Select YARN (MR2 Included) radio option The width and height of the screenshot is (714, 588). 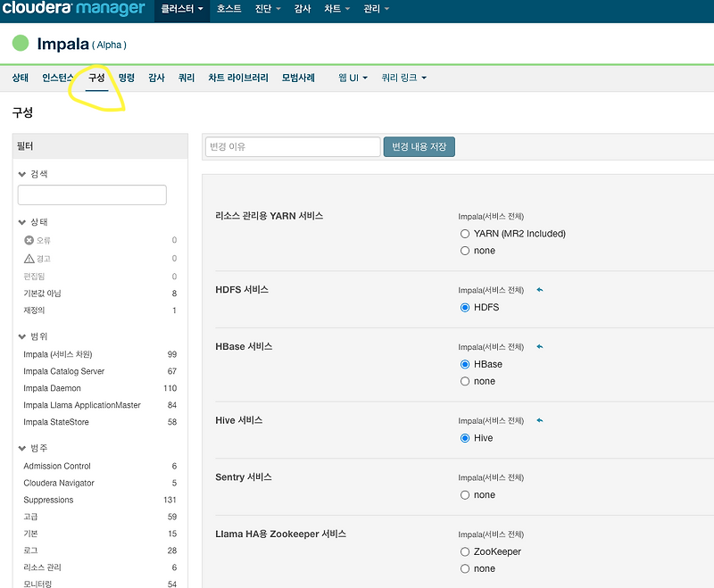click(464, 234)
